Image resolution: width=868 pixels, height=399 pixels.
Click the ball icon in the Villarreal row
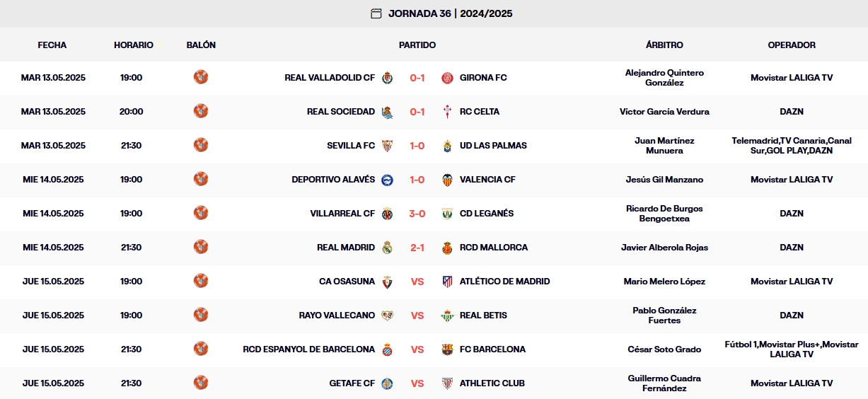201,213
